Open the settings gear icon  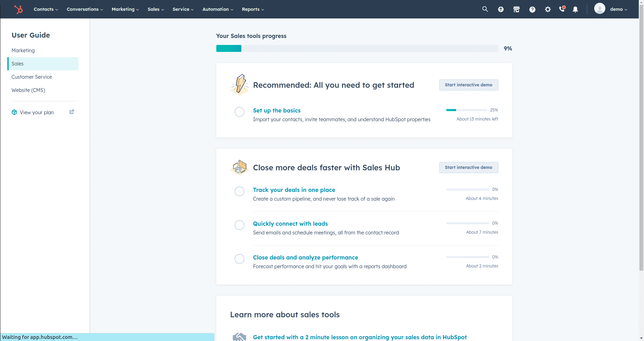(548, 9)
